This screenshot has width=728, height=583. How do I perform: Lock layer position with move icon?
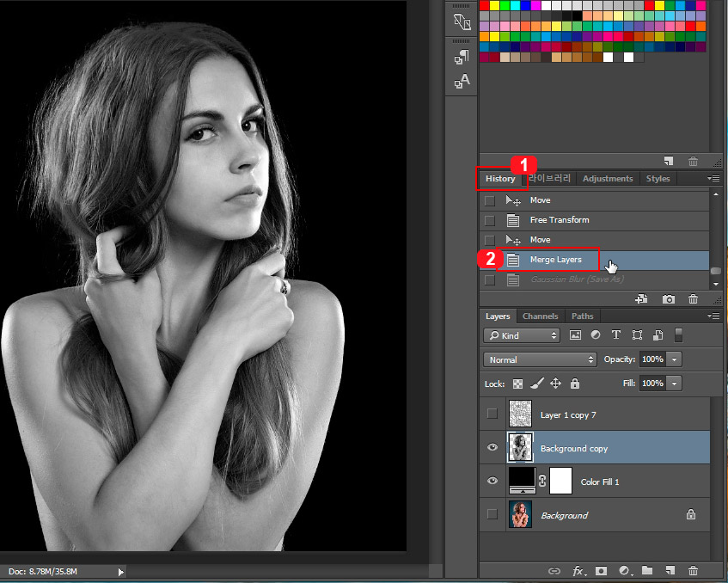click(555, 384)
